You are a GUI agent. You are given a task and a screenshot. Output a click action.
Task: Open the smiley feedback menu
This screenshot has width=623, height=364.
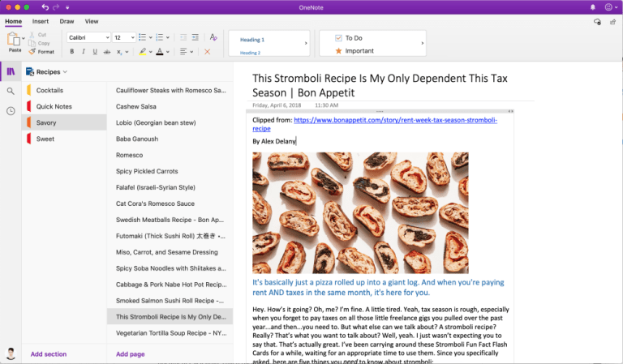[x=611, y=7]
